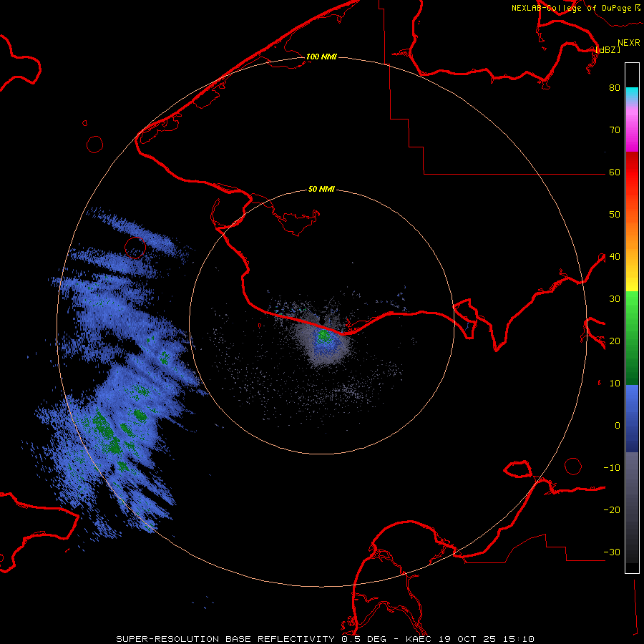Click the 50 NMI range ring label
644x644 pixels.
pos(321,190)
